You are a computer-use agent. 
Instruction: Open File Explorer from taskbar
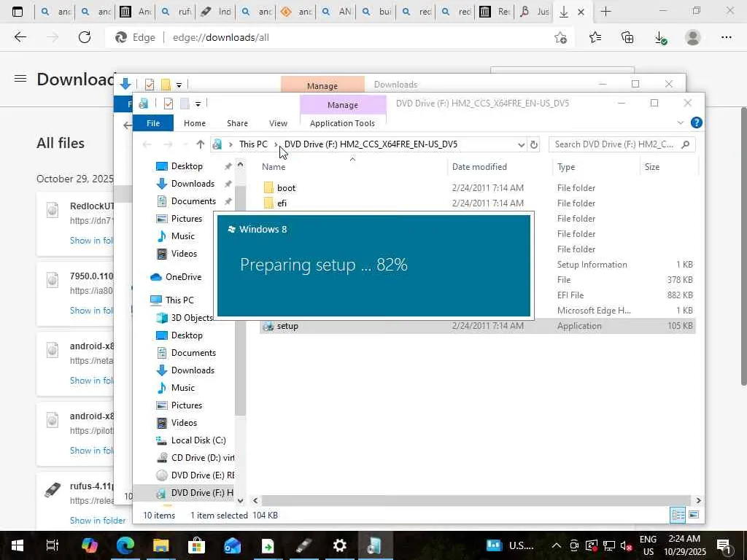click(x=161, y=545)
